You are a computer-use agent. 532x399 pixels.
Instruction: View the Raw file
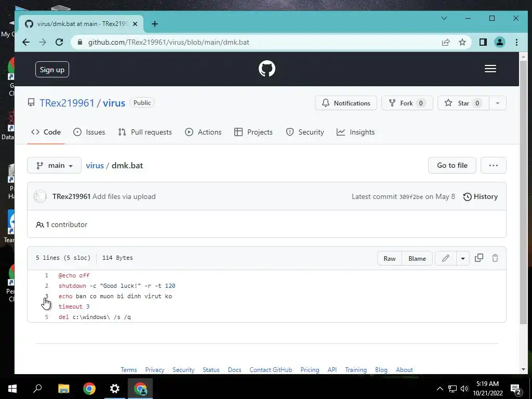(390, 258)
